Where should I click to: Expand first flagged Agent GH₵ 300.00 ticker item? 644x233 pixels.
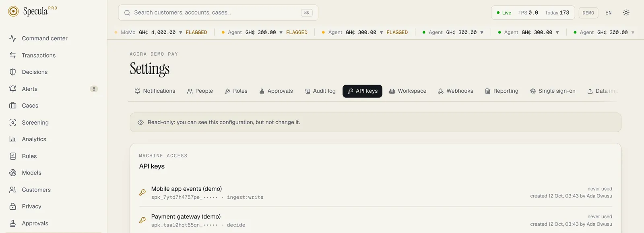(264, 32)
